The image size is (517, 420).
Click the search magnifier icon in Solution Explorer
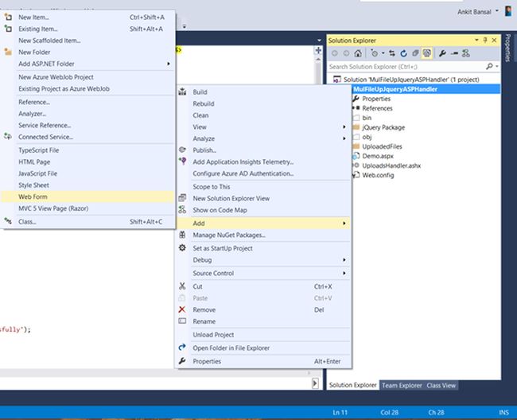489,67
